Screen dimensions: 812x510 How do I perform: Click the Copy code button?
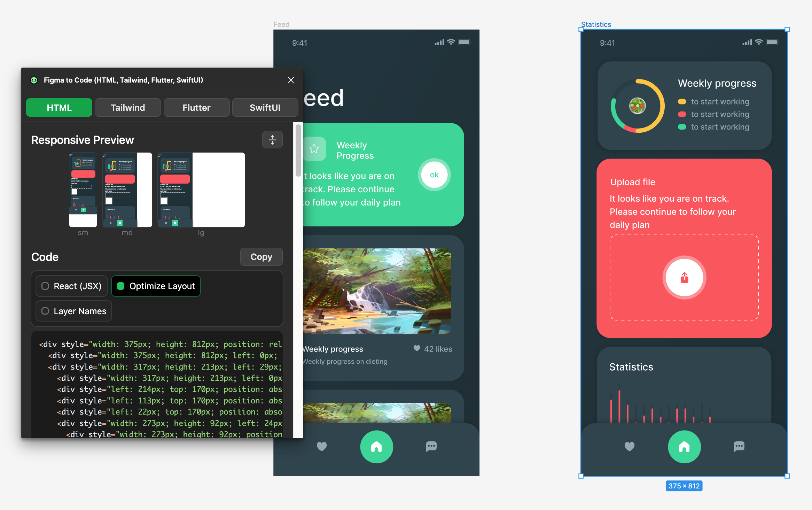coord(261,257)
